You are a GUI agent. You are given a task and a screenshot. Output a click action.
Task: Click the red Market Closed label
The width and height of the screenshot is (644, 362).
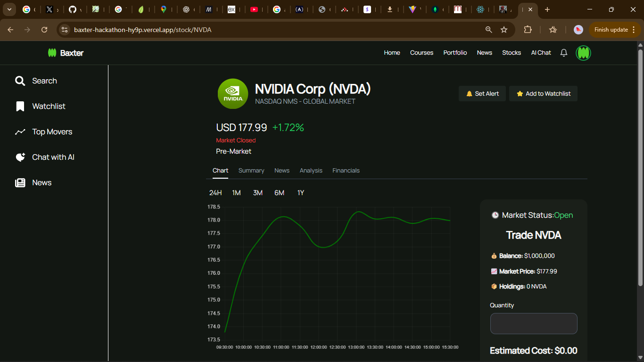pos(236,140)
